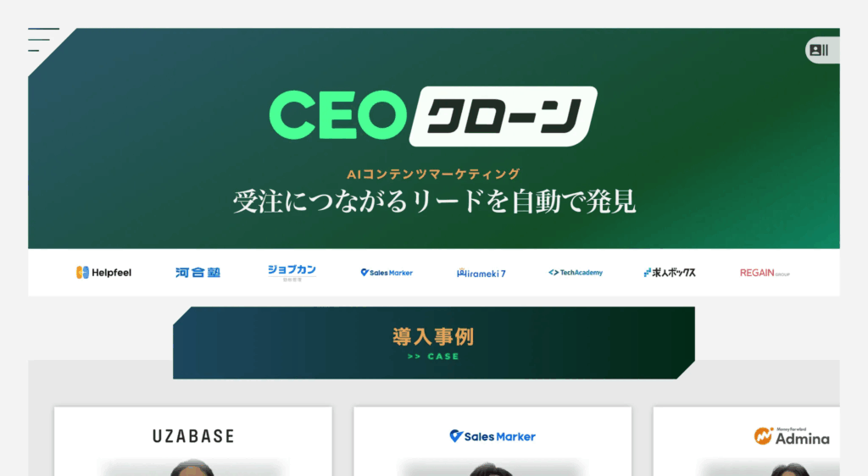Open the Sales Marker case study card
The image size is (868, 476).
492,441
